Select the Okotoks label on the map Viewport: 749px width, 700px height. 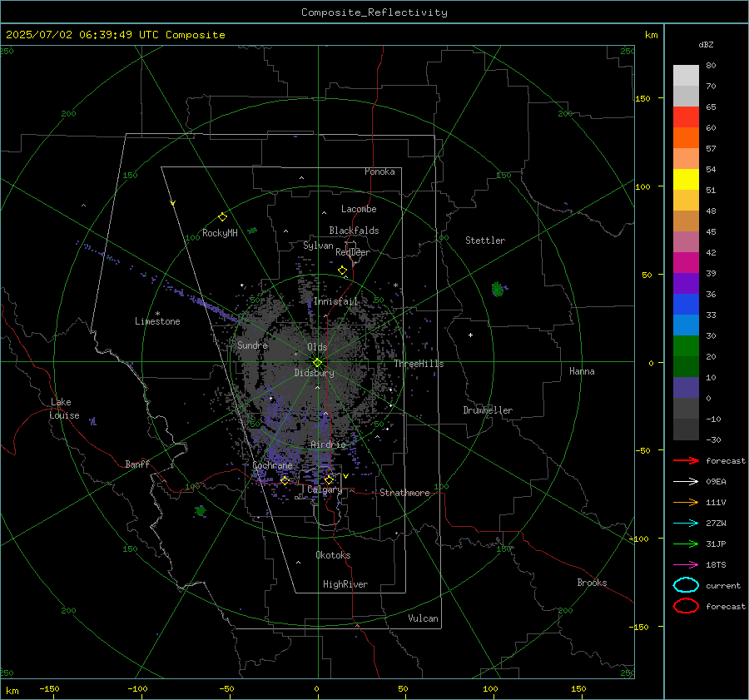coord(333,555)
